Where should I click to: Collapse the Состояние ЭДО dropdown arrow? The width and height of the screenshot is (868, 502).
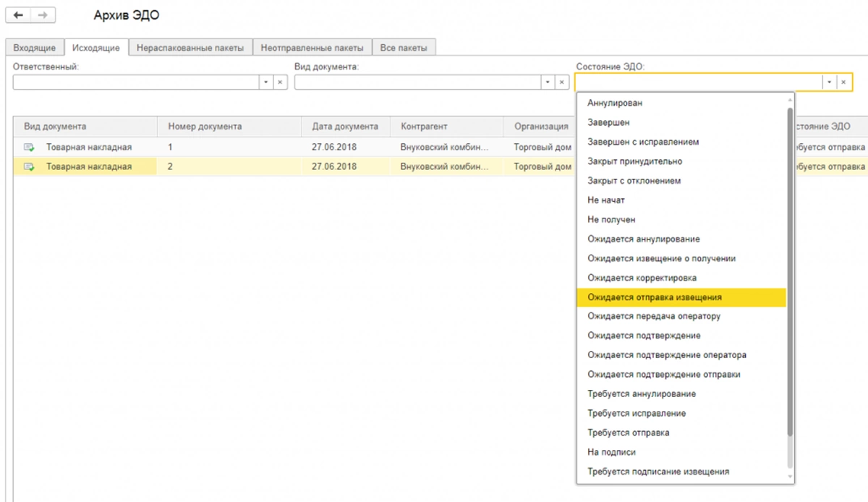click(829, 82)
